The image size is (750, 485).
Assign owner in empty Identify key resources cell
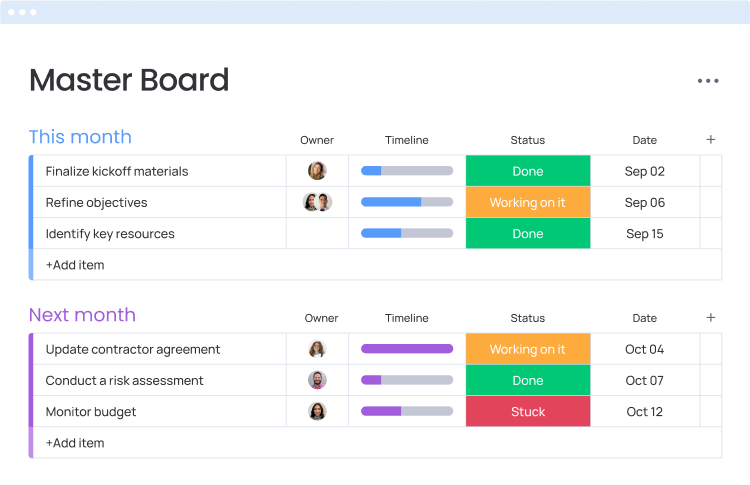coord(317,233)
